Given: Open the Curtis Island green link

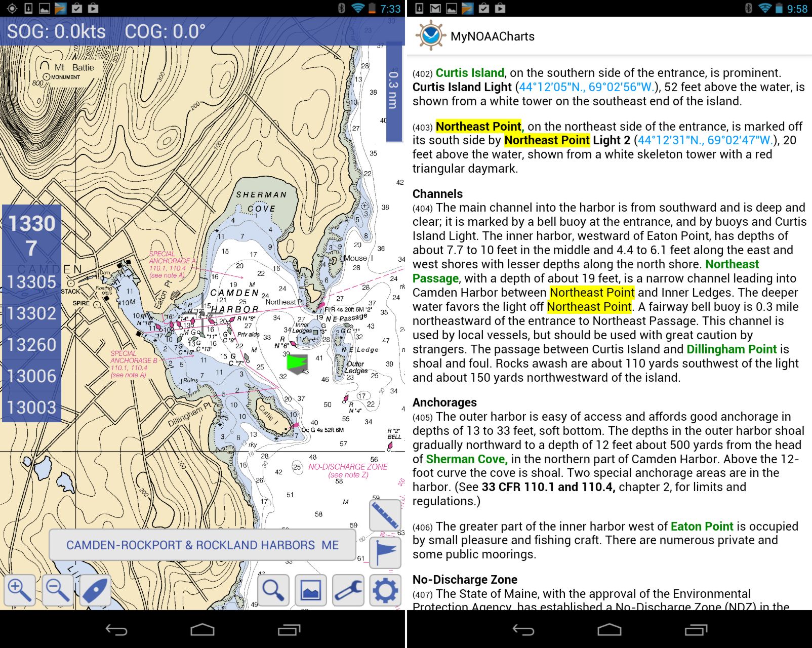Looking at the screenshot, I should pyautogui.click(x=470, y=73).
